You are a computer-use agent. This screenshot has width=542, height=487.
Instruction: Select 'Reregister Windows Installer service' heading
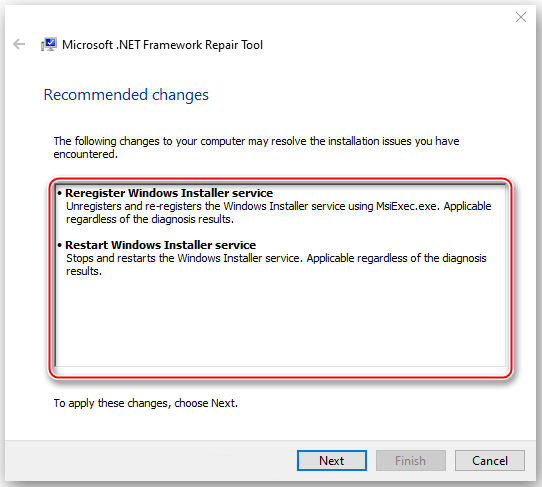pos(169,193)
